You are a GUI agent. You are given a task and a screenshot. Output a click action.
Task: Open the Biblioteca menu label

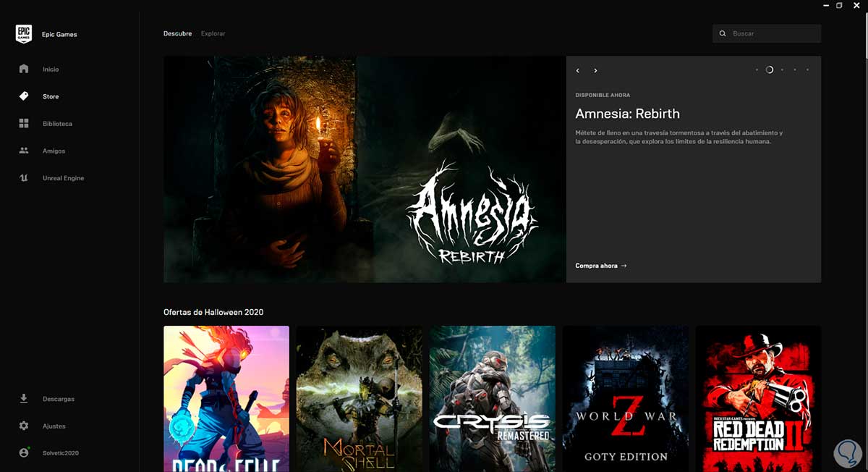(57, 124)
